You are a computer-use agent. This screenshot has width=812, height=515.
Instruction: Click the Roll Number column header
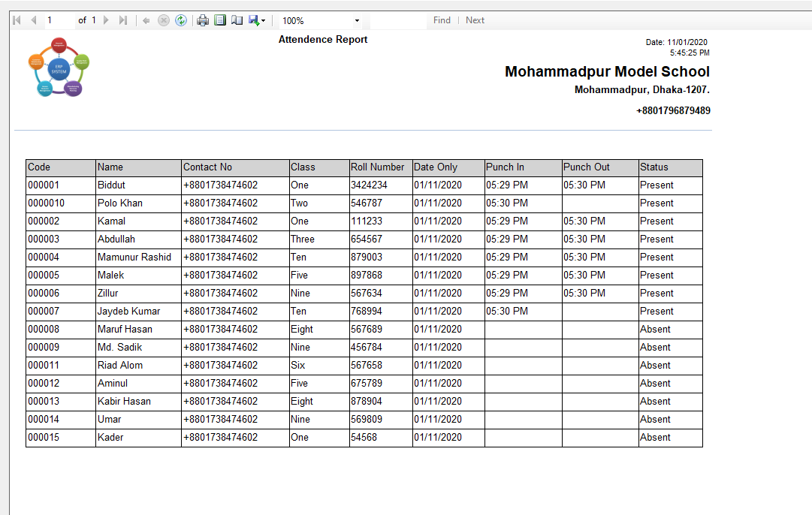tap(381, 167)
